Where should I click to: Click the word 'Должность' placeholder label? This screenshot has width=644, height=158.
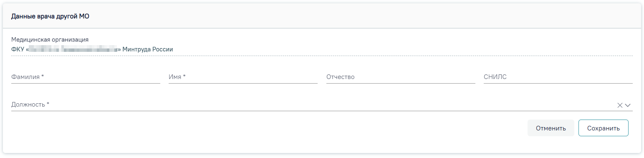pos(28,104)
